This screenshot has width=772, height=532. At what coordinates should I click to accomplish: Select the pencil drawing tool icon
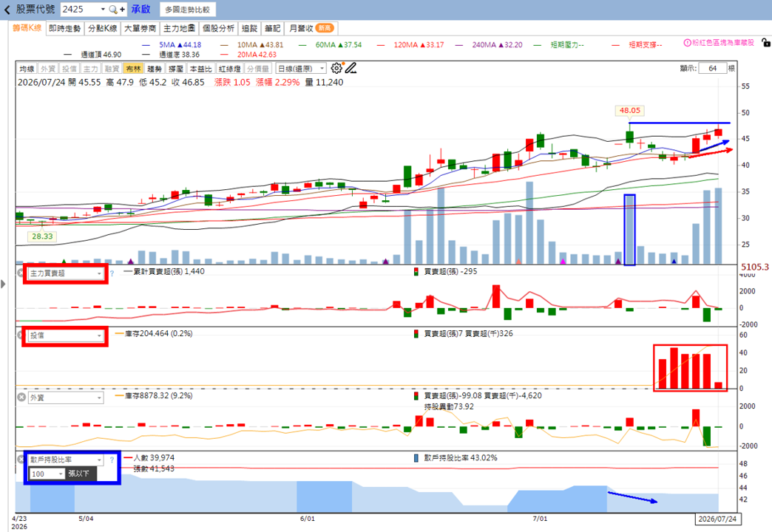(x=351, y=68)
